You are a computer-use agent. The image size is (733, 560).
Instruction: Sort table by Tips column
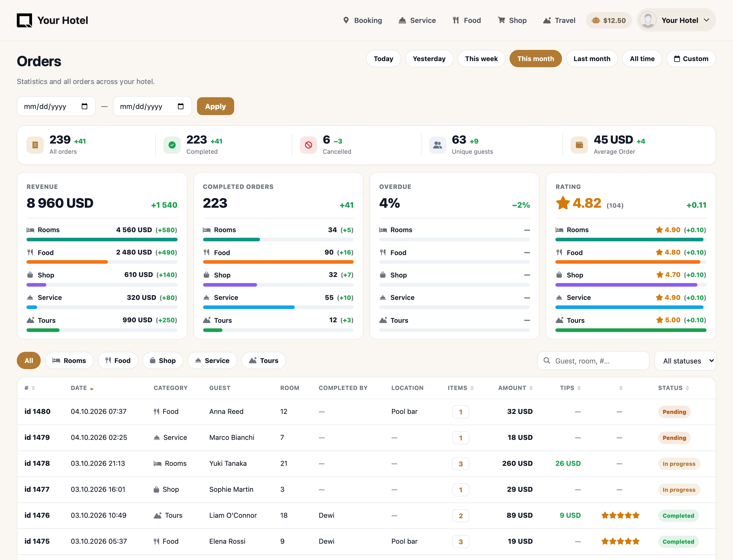coord(570,388)
